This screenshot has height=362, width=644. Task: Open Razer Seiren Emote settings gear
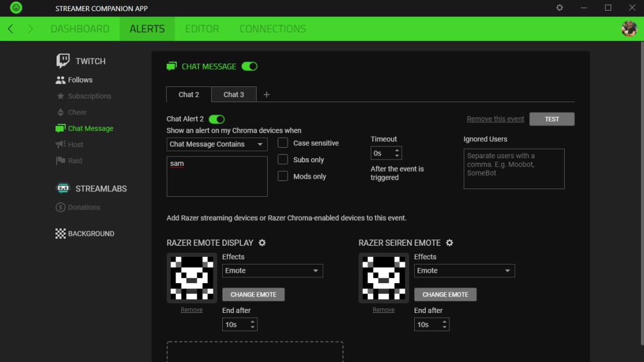(449, 243)
